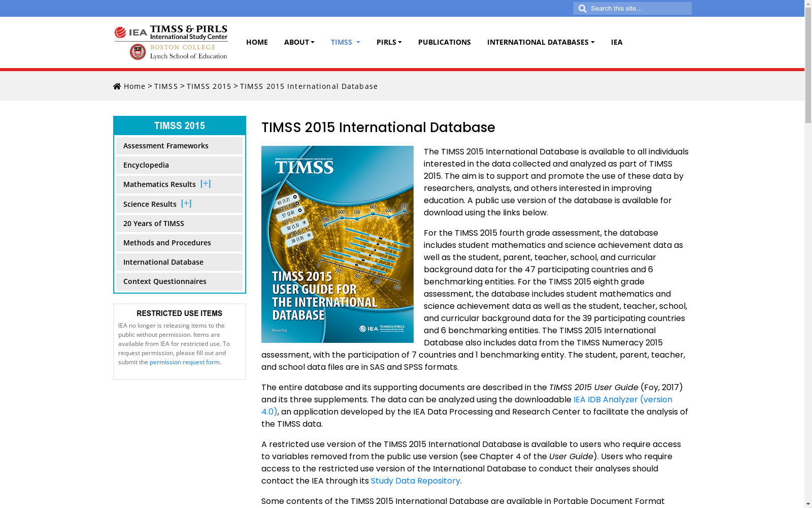Image resolution: width=812 pixels, height=508 pixels.
Task: Click the home icon in breadcrumb
Action: click(117, 86)
